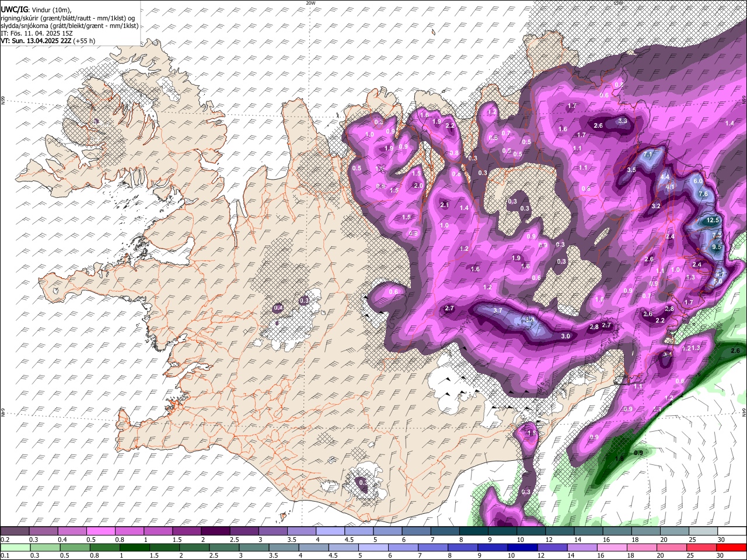Screen dimensions: 747x560
Task: Click the red swatch ending the bottom legend row
Action: click(731, 547)
